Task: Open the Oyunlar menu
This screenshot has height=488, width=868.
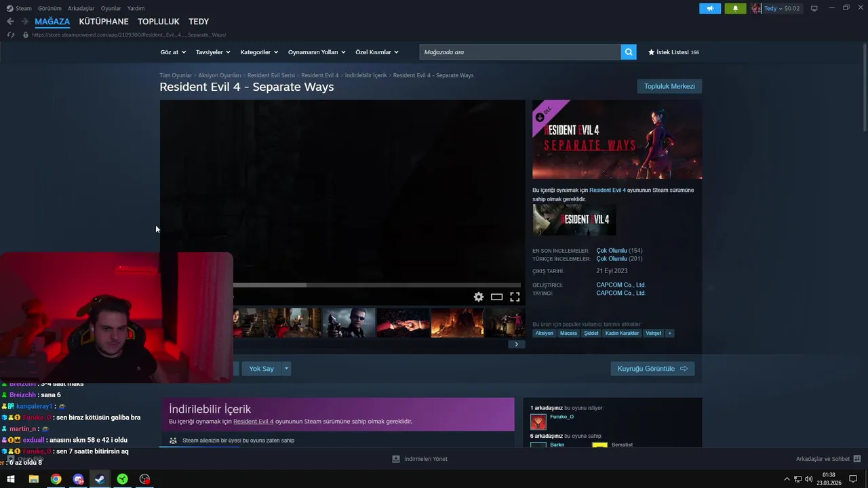Action: (111, 8)
